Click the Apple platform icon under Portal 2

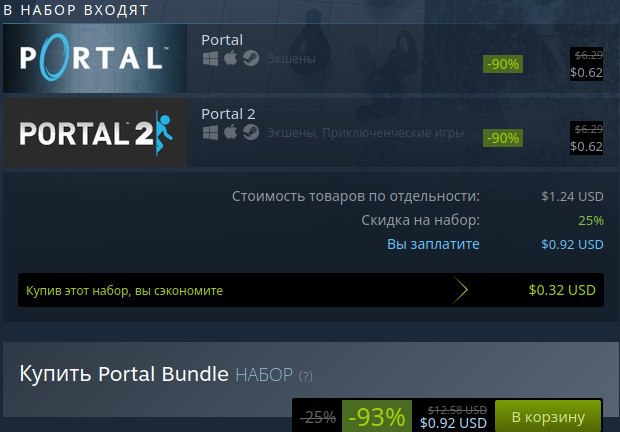(231, 132)
